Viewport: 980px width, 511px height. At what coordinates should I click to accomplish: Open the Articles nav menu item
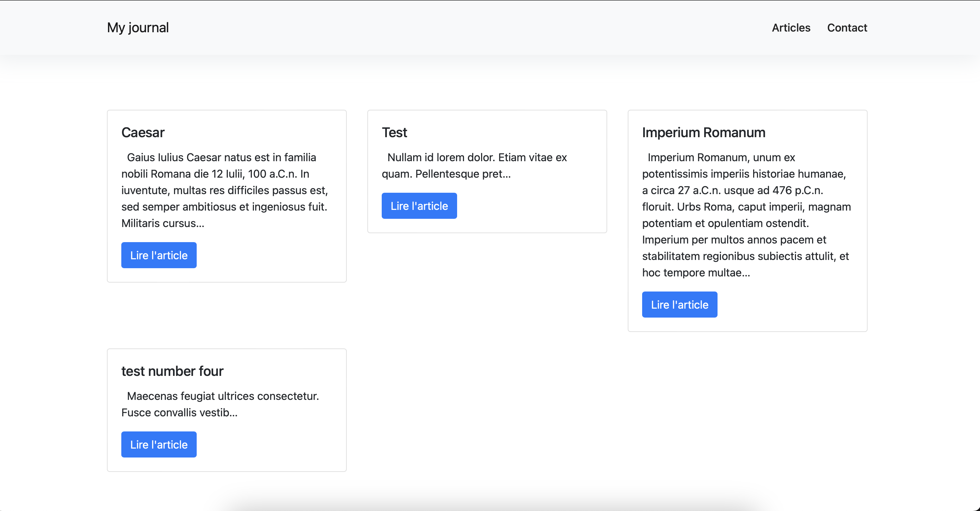coord(791,27)
